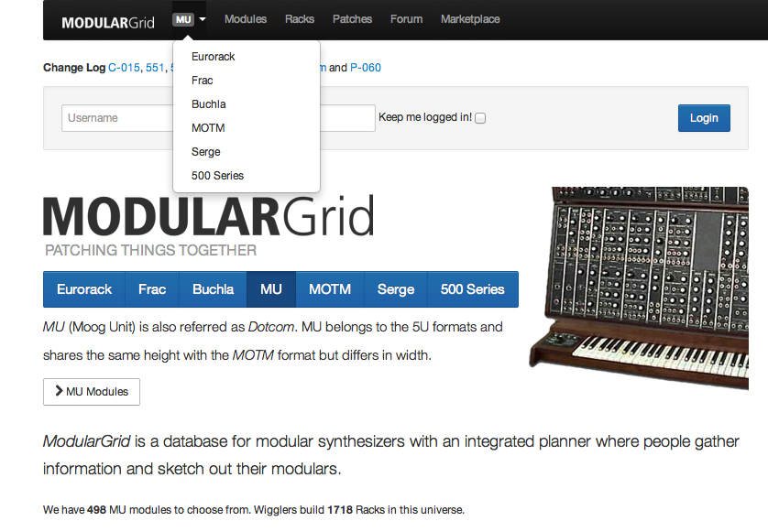The width and height of the screenshot is (768, 532).
Task: Select the Frac format tab
Action: click(152, 289)
